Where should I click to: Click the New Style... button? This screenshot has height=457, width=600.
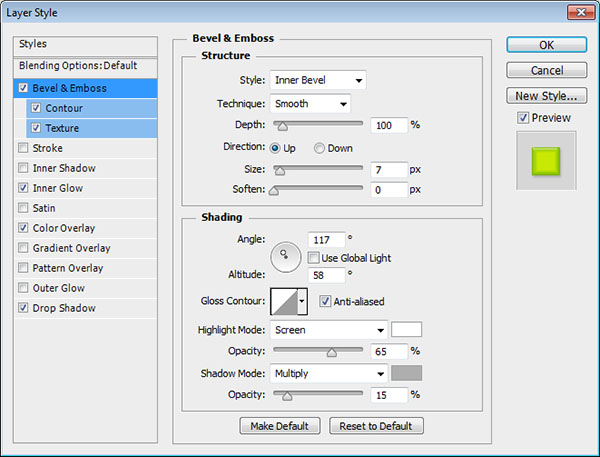pos(546,95)
